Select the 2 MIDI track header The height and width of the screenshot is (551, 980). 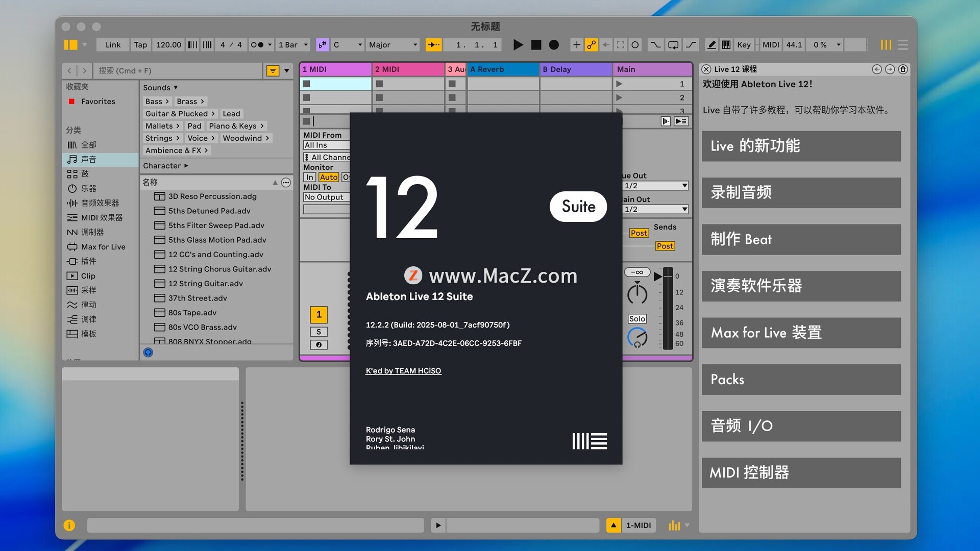point(408,69)
